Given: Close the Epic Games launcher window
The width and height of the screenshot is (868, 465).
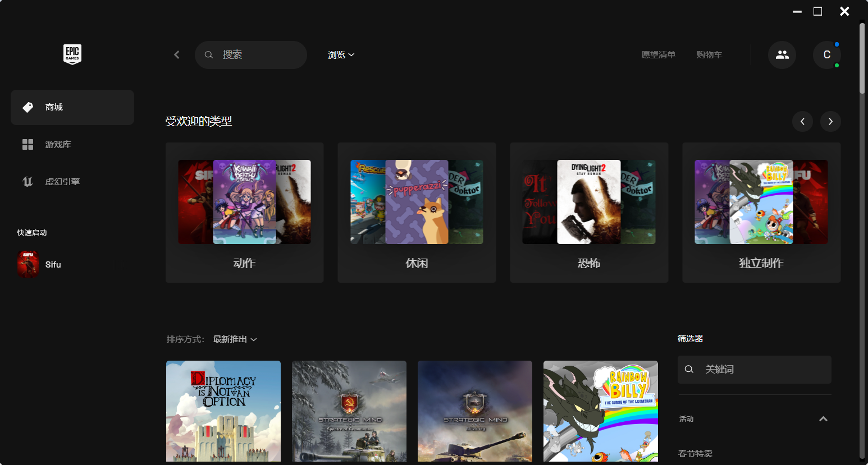Looking at the screenshot, I should tap(844, 11).
